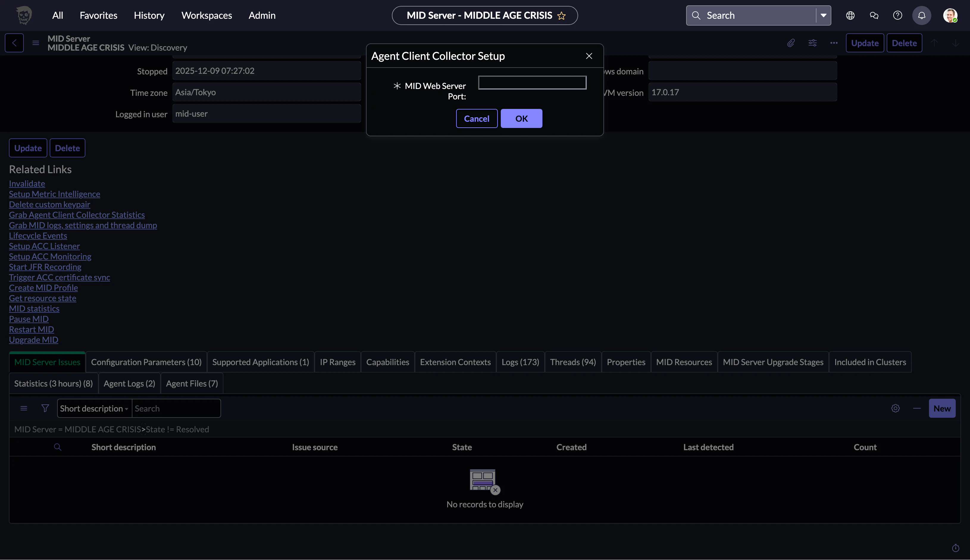This screenshot has width=970, height=560.
Task: Switch to the Agent Files (7) tab
Action: pos(192,384)
